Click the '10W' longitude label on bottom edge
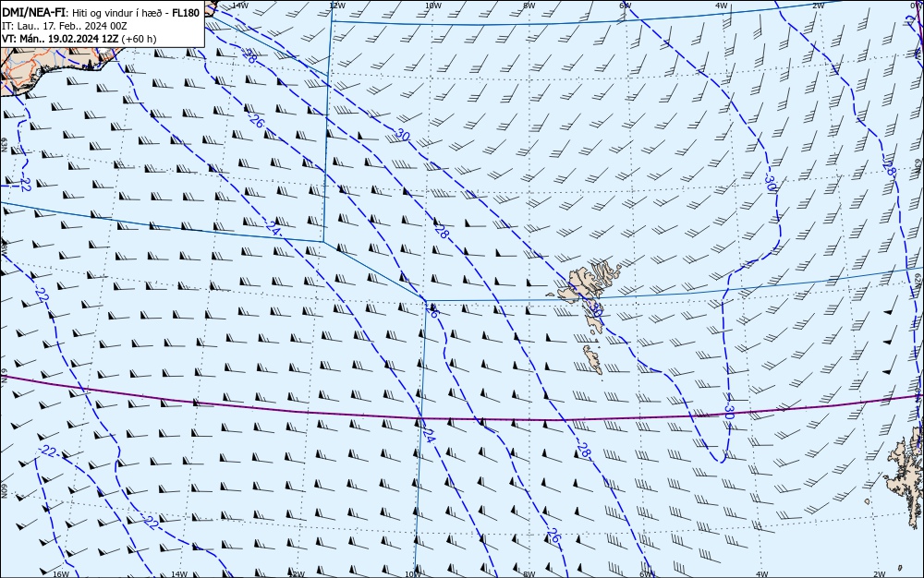This screenshot has width=924, height=578. (413, 574)
